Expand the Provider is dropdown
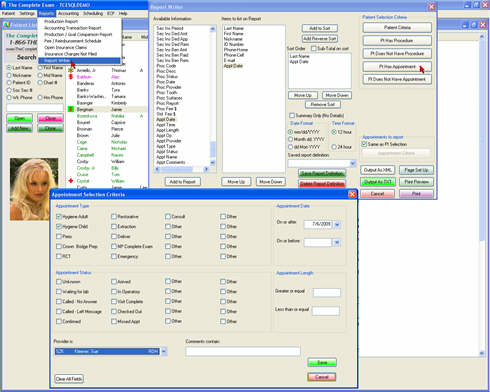490x392 pixels. [164, 351]
